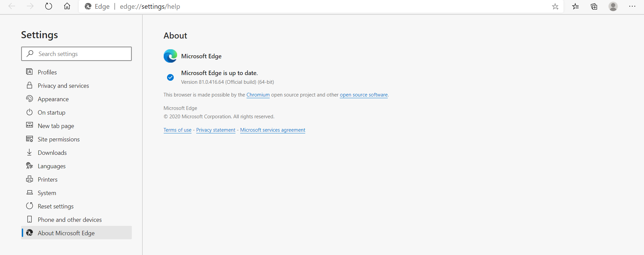Reload the page with the refresh icon
The height and width of the screenshot is (255, 644).
coord(49,6)
